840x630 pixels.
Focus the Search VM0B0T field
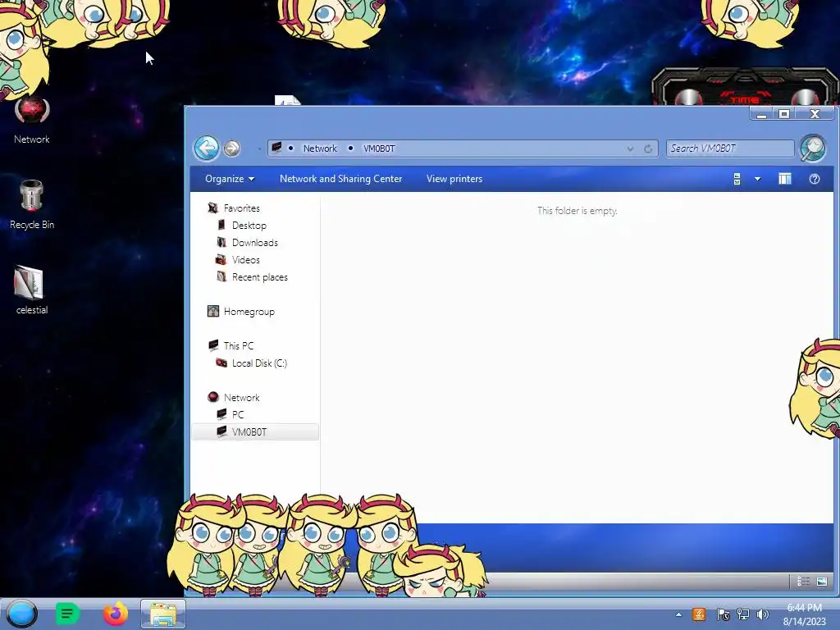coord(729,148)
